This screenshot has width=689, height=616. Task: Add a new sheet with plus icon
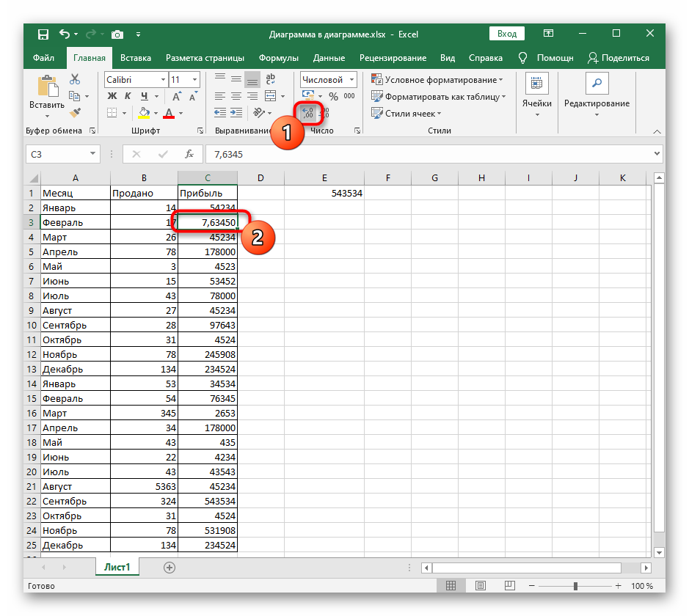click(x=169, y=567)
